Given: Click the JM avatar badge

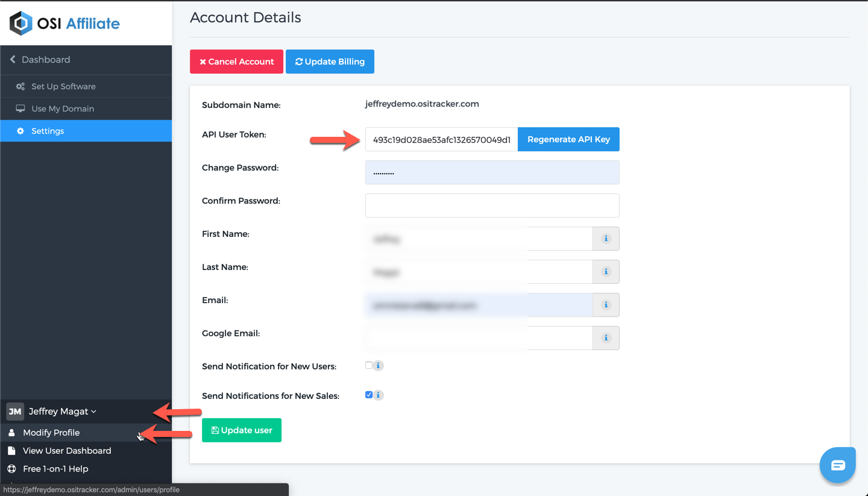Looking at the screenshot, I should [14, 411].
